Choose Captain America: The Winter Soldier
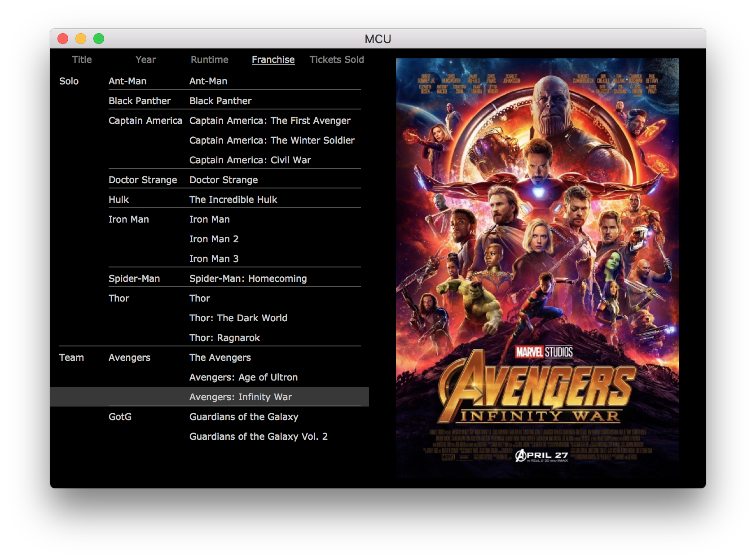The height and width of the screenshot is (560, 756). coord(272,140)
